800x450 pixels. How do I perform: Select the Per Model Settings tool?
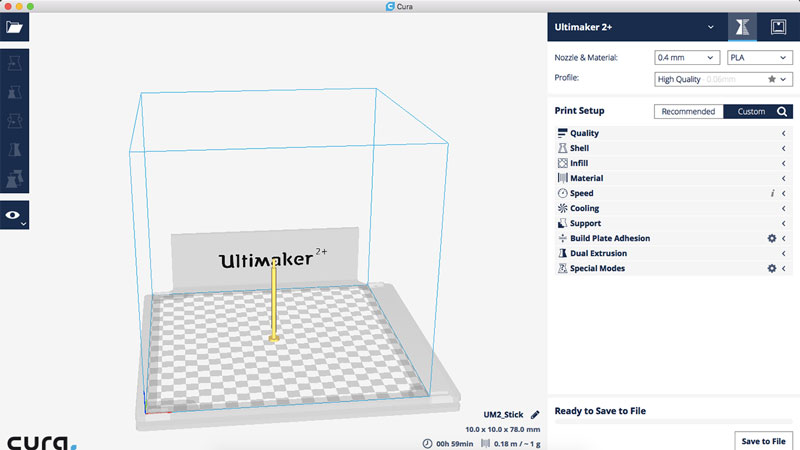click(14, 179)
